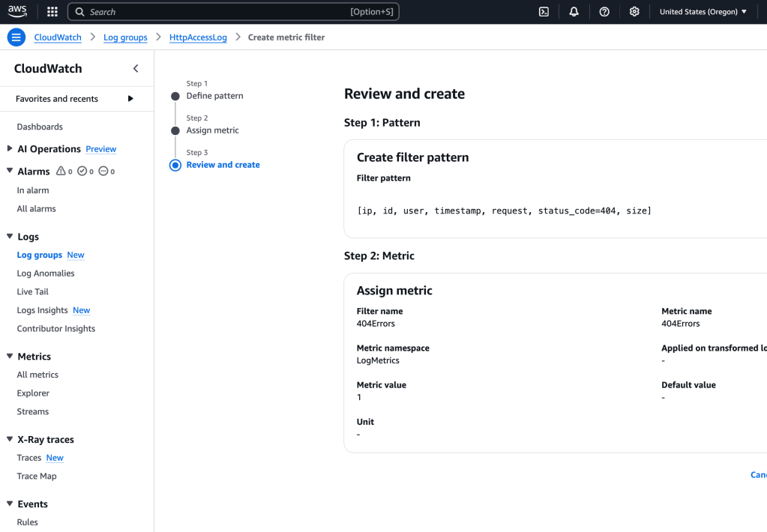Open the settings gear icon
Image resolution: width=767 pixels, height=532 pixels.
[x=634, y=12]
